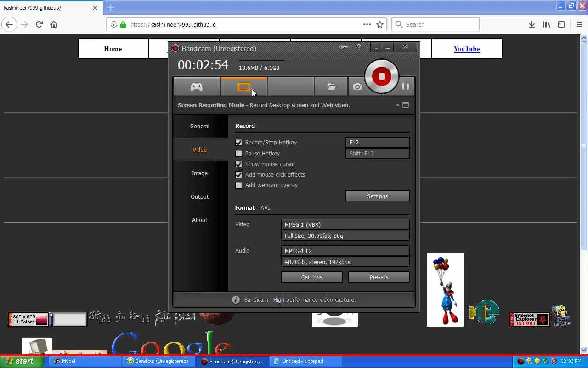Open the General settings tab
The width and height of the screenshot is (588, 368).
[x=200, y=126]
